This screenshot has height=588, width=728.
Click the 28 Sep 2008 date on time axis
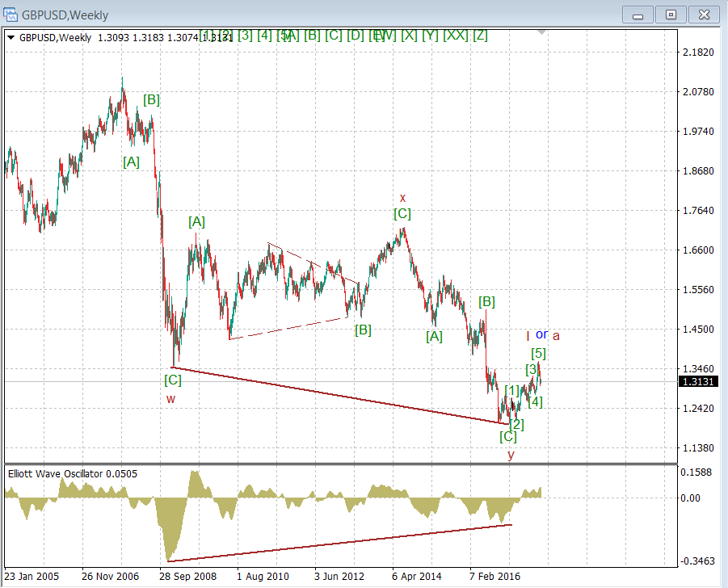187,577
